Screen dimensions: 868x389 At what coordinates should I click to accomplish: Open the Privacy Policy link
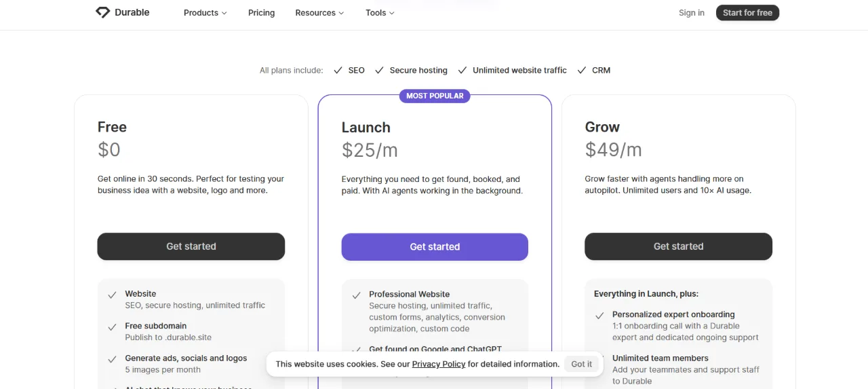(x=439, y=364)
